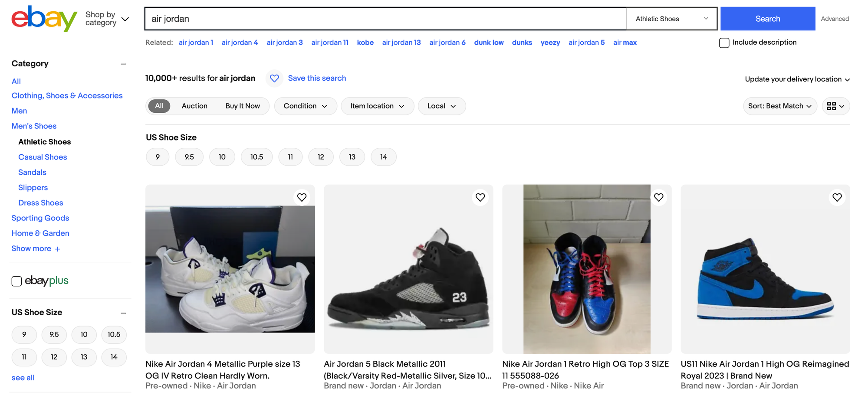Go to the Sporting Goods category
The width and height of the screenshot is (868, 395).
click(x=40, y=218)
